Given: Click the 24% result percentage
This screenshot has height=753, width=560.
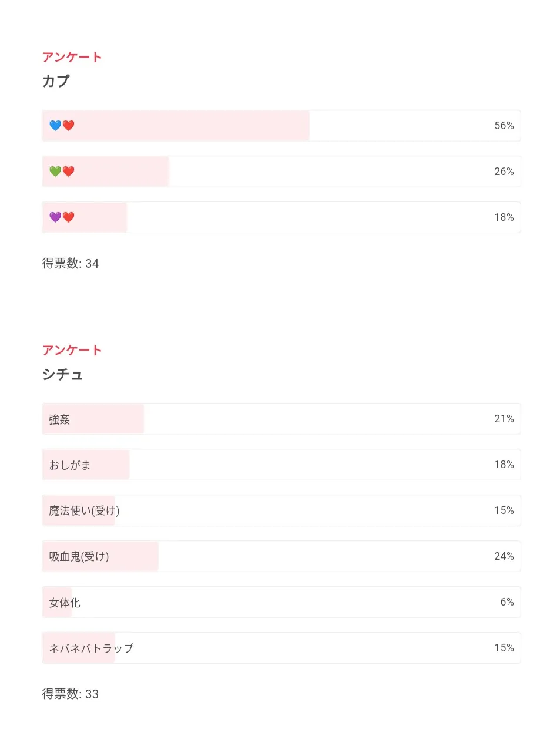Looking at the screenshot, I should tap(504, 556).
